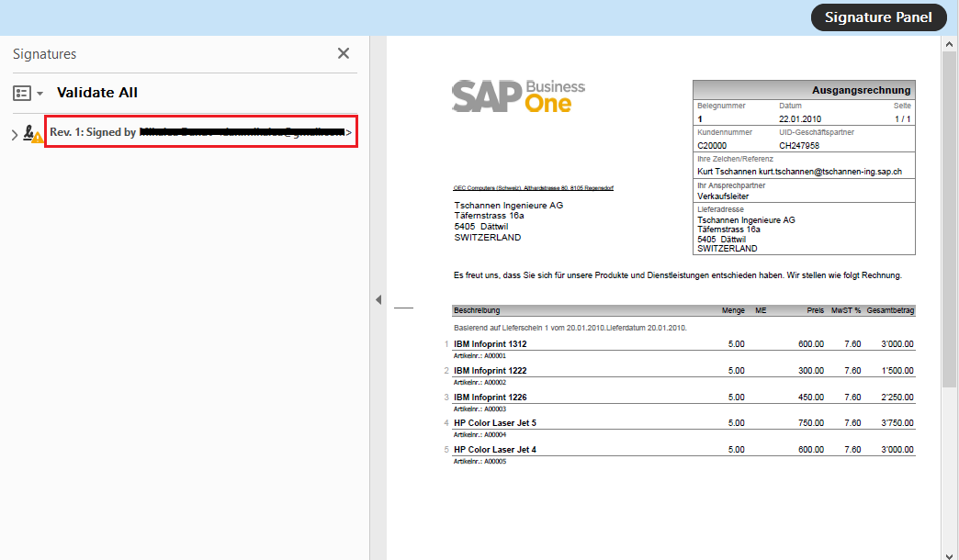Click the Gesamtbetrag column header
The width and height of the screenshot is (959, 560).
[x=890, y=310]
